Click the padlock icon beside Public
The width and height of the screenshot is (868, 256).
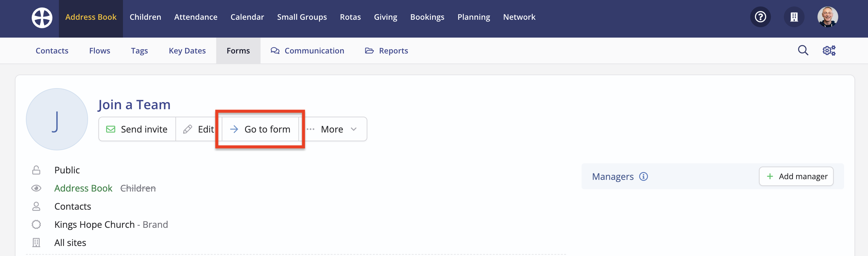click(36, 170)
